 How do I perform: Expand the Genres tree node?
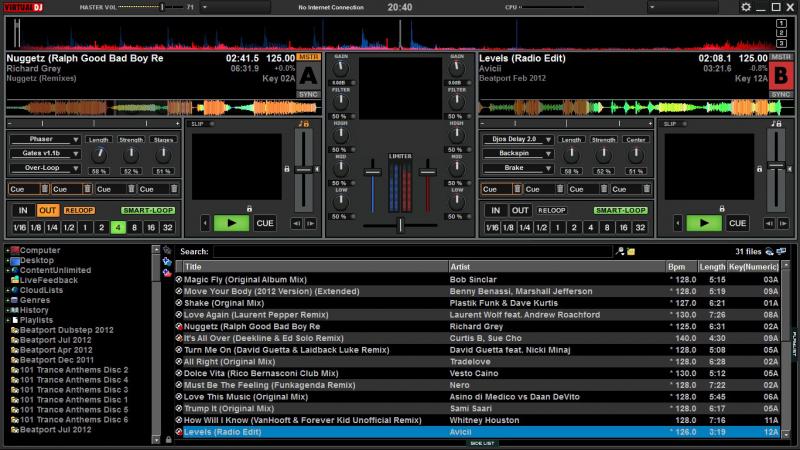pos(7,301)
